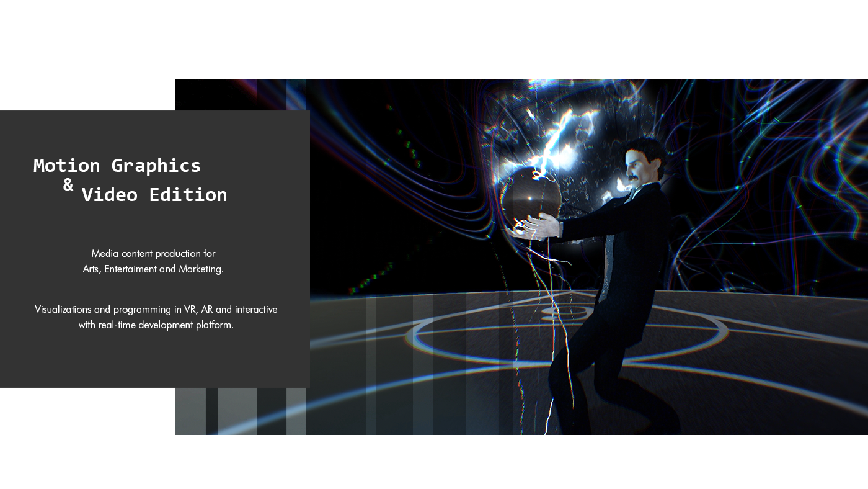Screen dimensions: 868x489
Task: Click the "Visualizations and programming in VR" line
Action: pos(156,309)
